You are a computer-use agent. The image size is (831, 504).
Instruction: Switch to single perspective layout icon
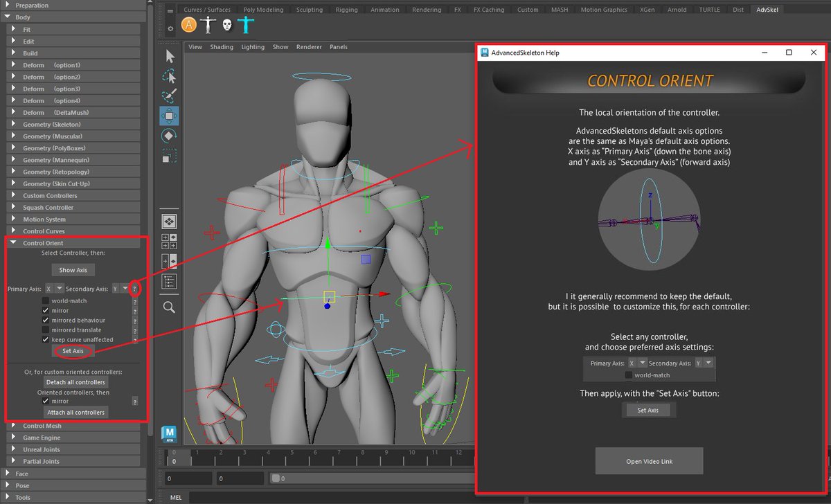pyautogui.click(x=170, y=222)
